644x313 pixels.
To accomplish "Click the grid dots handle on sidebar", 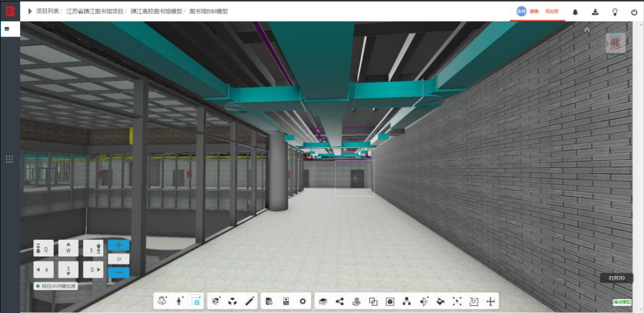I will point(10,159).
